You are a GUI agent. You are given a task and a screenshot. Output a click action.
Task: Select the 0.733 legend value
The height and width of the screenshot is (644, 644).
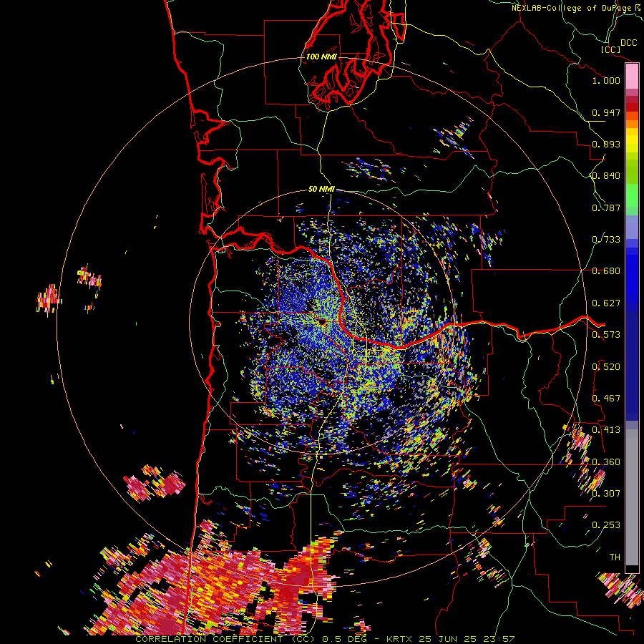click(x=606, y=240)
